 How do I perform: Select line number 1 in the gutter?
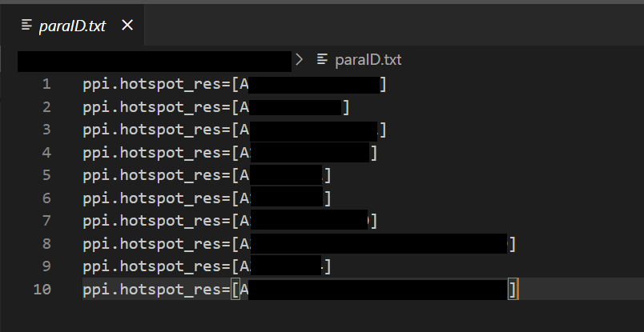46,84
